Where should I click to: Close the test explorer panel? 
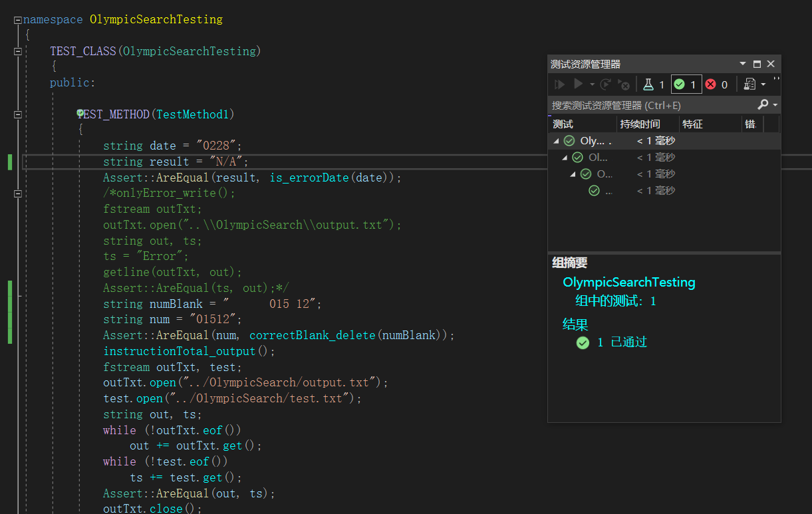coord(771,64)
